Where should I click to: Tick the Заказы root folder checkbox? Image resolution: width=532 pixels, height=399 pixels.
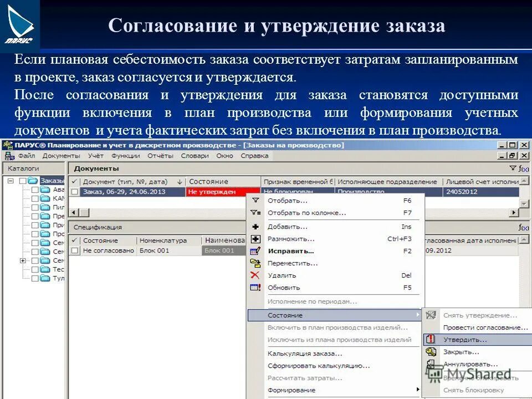click(23, 181)
